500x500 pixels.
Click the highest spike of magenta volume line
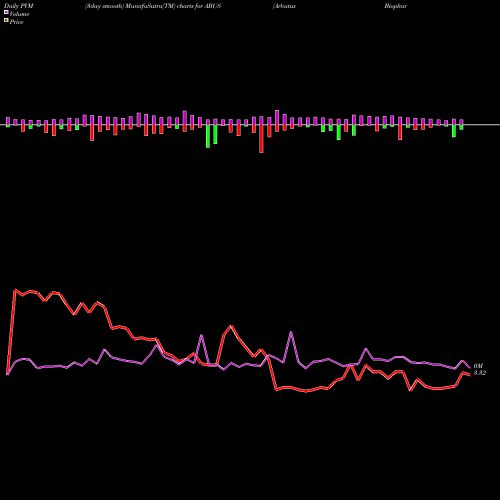coord(291,332)
